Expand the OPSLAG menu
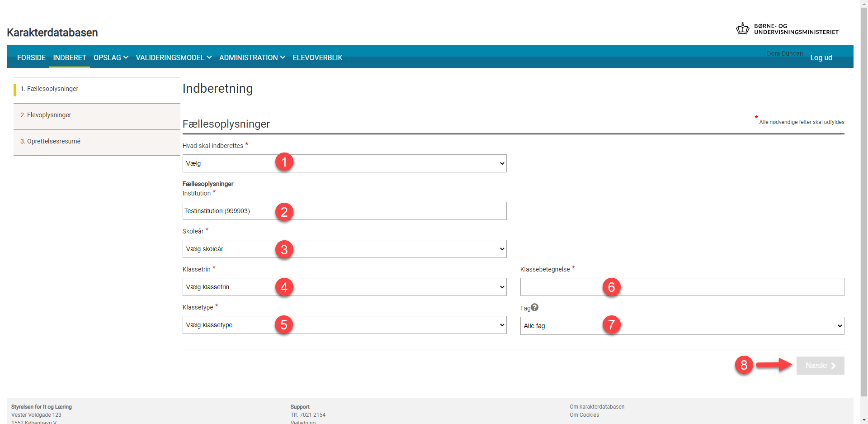This screenshot has height=424, width=868. click(x=111, y=57)
